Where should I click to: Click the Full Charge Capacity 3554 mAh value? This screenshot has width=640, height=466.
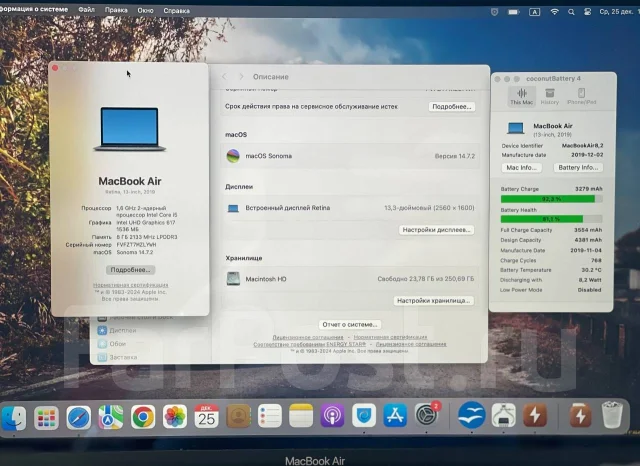click(x=588, y=230)
